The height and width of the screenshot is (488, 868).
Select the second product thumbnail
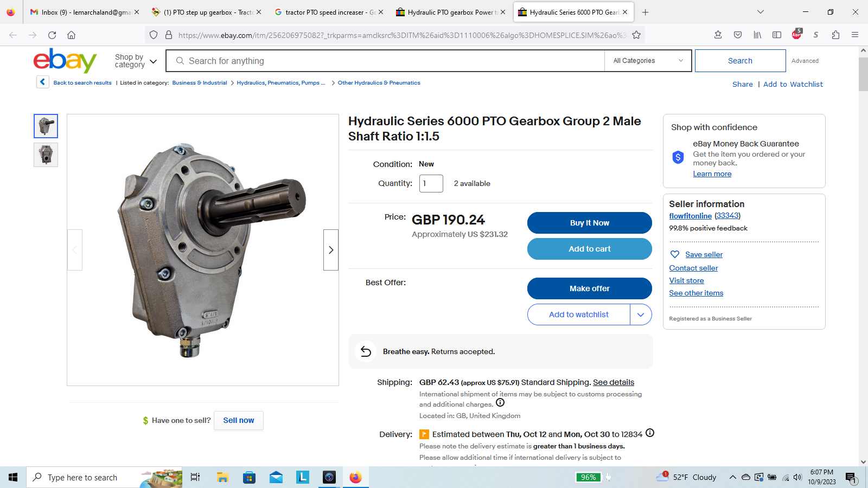click(46, 155)
